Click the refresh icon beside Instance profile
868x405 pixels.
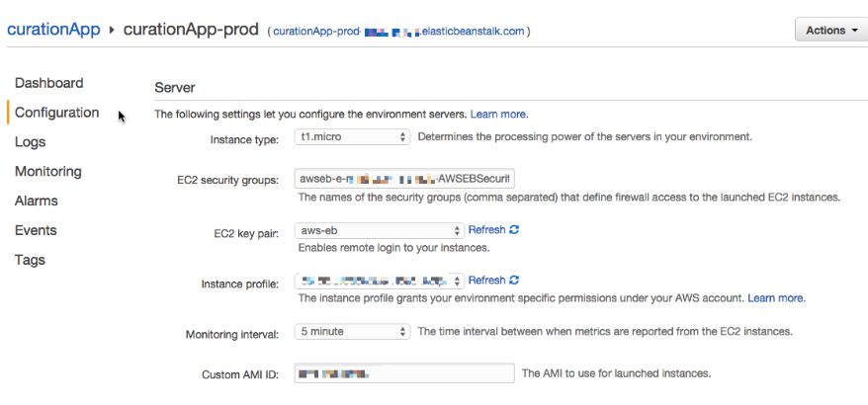click(x=514, y=281)
